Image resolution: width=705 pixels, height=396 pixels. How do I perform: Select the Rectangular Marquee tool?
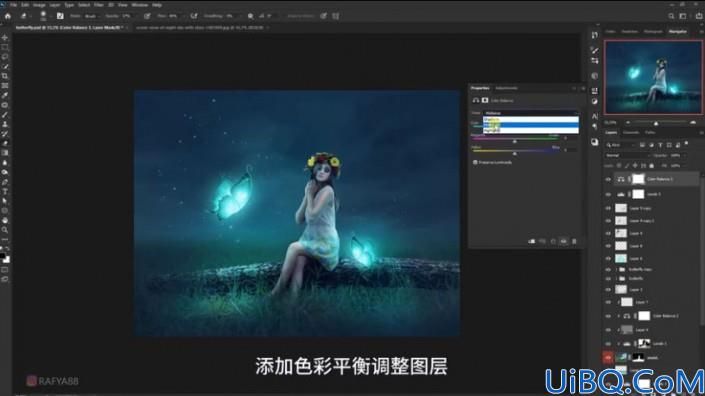[5, 47]
